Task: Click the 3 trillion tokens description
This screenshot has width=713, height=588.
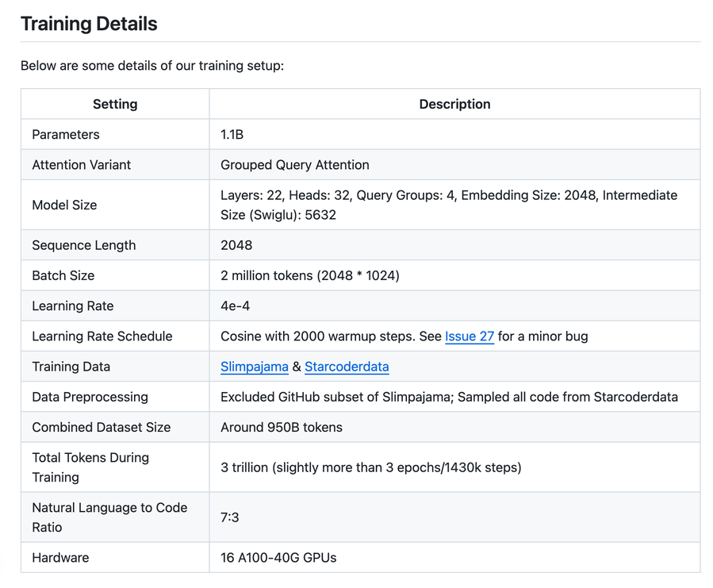Action: [371, 467]
